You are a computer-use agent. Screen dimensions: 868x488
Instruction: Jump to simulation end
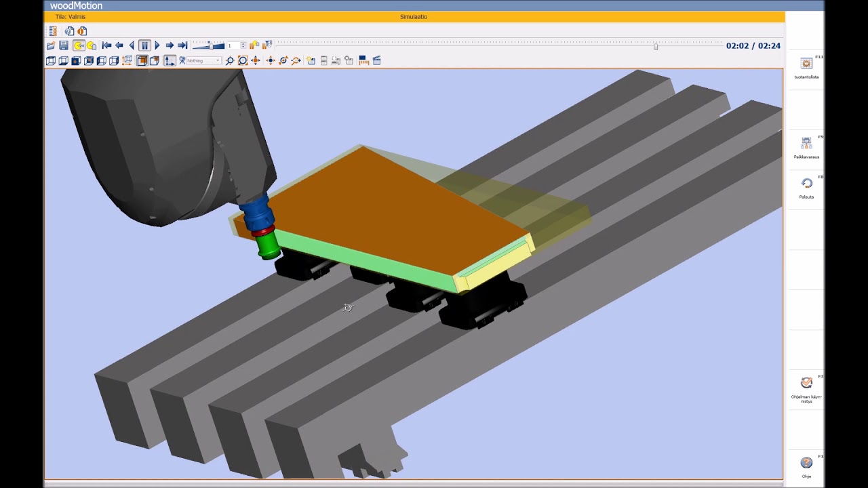point(182,45)
